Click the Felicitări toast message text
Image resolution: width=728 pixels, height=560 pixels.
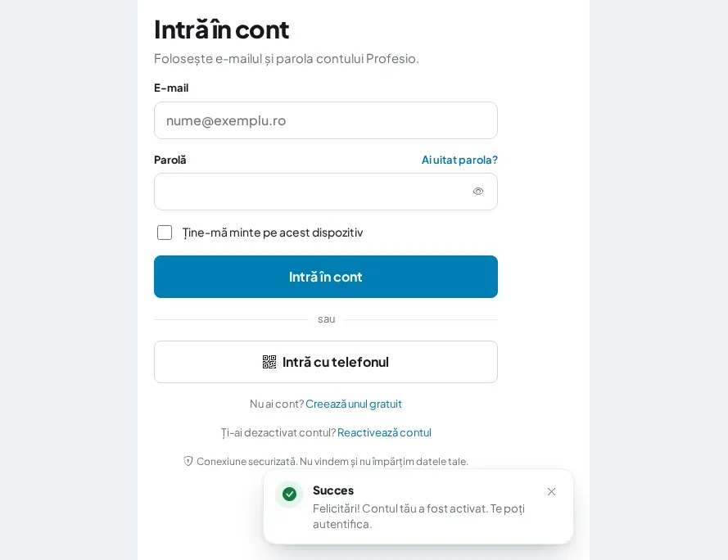click(418, 516)
